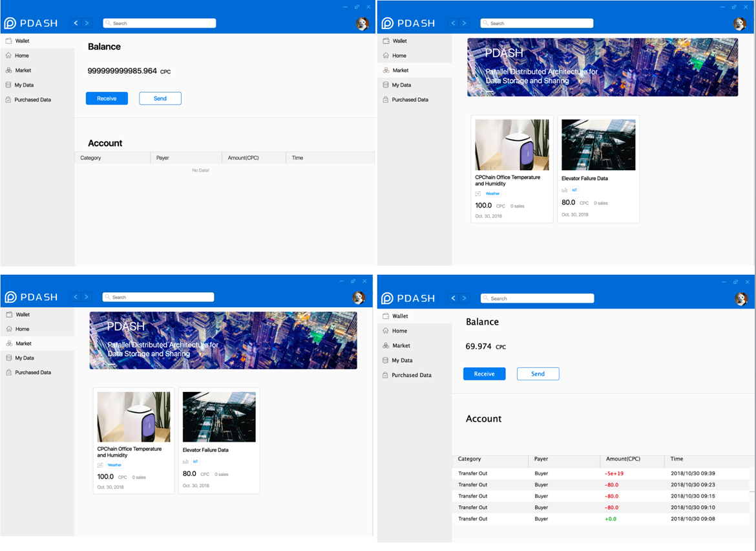Click Purchased Data icon in top-right window sidebar
This screenshot has height=551, width=756.
(x=386, y=100)
